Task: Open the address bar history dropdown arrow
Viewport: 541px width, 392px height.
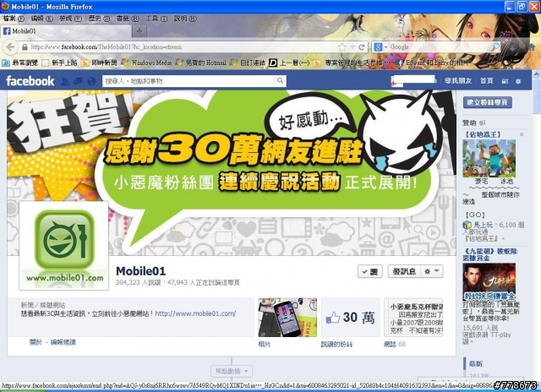Action: pos(352,47)
